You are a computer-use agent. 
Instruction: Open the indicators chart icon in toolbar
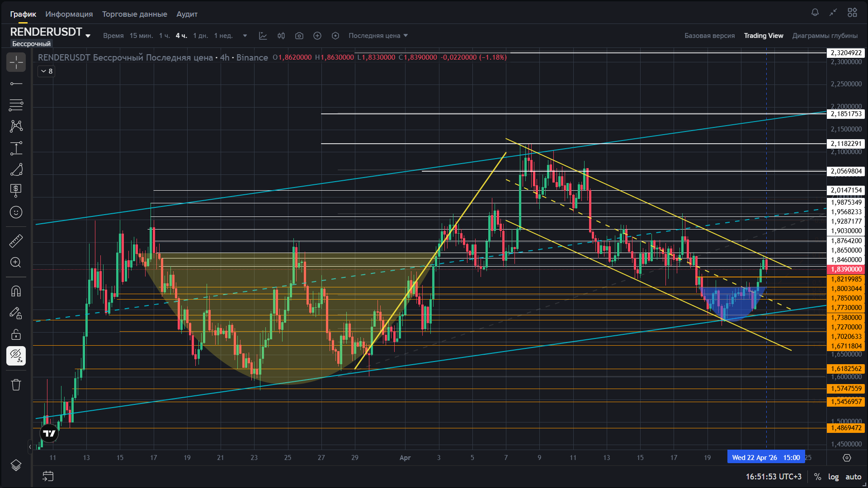[x=263, y=36]
